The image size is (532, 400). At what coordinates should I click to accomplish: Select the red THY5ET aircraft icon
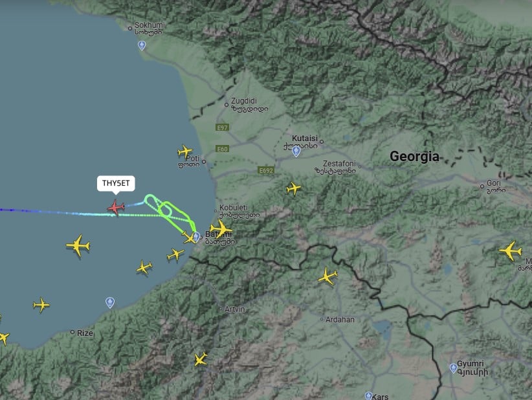click(116, 207)
